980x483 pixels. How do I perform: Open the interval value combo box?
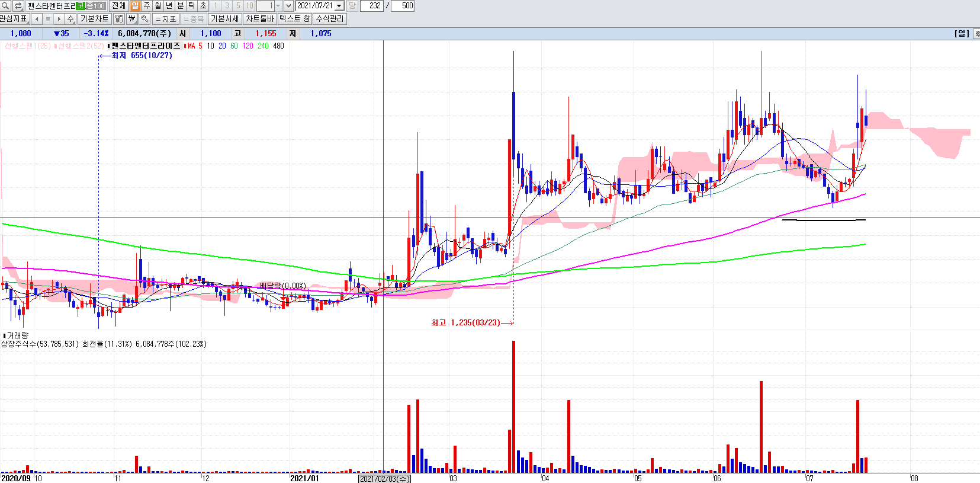(x=269, y=6)
